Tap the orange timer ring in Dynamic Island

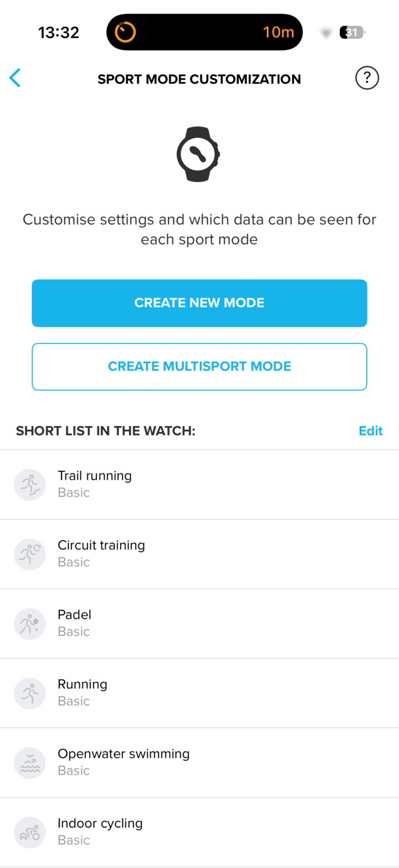point(125,32)
